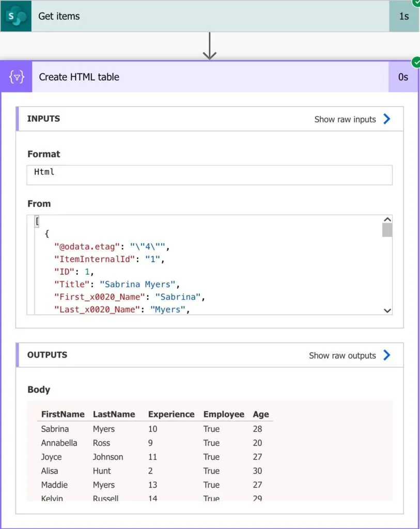Collapse the Create HTML table action title

[x=79, y=77]
